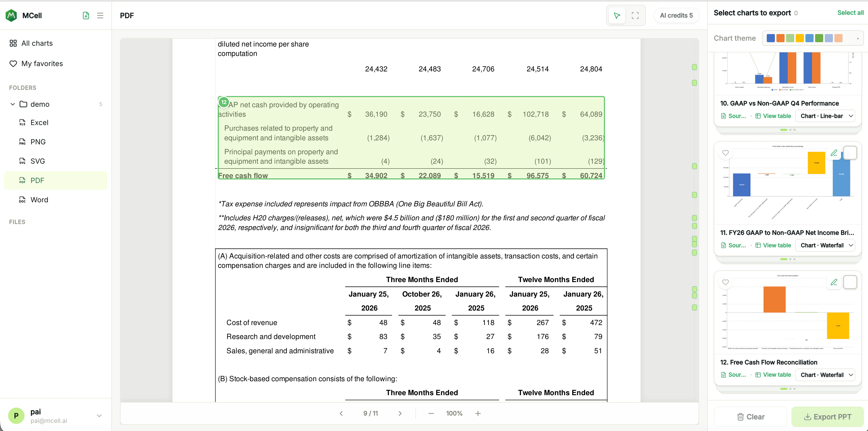Edit the FY26 Net Income Bridge chart
Screen dimensions: 868x431
[834, 153]
